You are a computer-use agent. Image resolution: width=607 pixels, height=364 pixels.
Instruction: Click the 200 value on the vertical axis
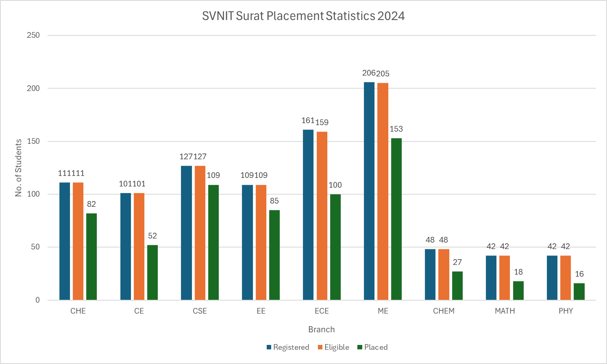33,88
